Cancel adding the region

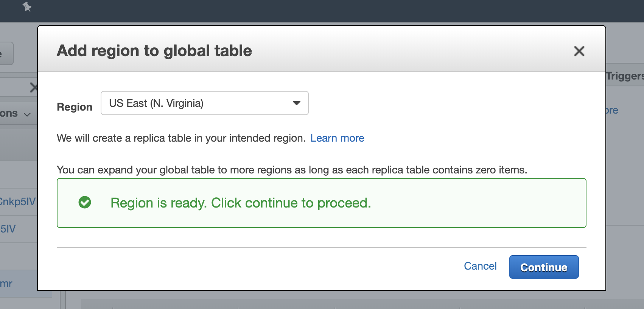click(x=480, y=266)
